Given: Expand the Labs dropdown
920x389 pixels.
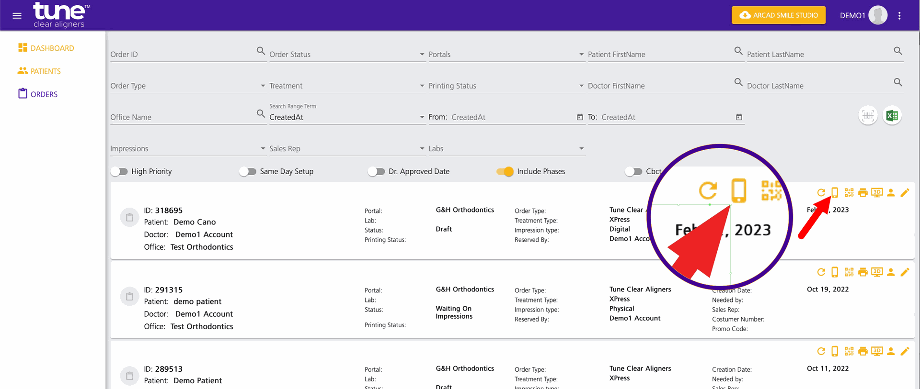Looking at the screenshot, I should [506, 148].
